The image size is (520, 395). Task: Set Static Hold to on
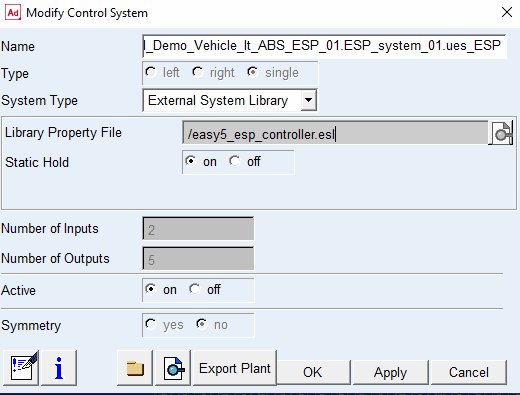[191, 161]
